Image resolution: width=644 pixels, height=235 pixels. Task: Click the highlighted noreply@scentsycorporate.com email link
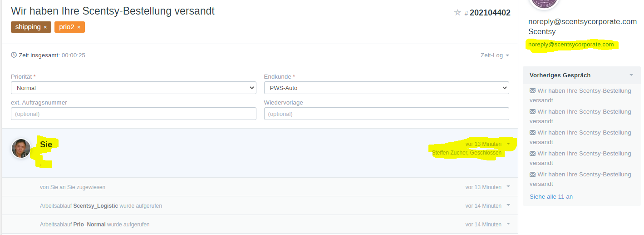click(571, 45)
